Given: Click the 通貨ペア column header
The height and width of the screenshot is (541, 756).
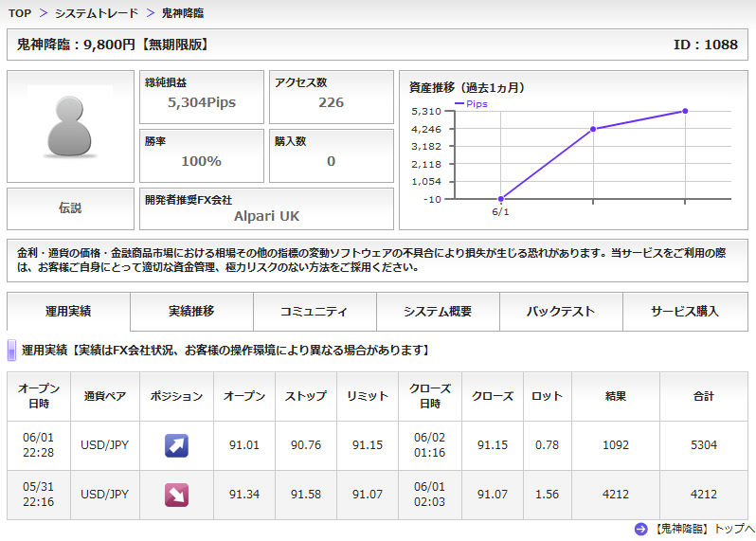Looking at the screenshot, I should [x=105, y=396].
